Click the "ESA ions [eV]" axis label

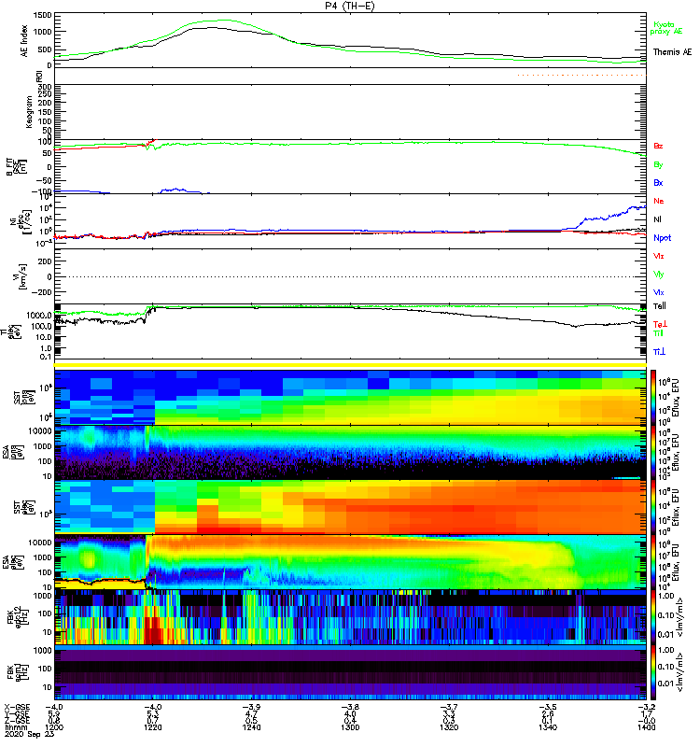pos(12,453)
